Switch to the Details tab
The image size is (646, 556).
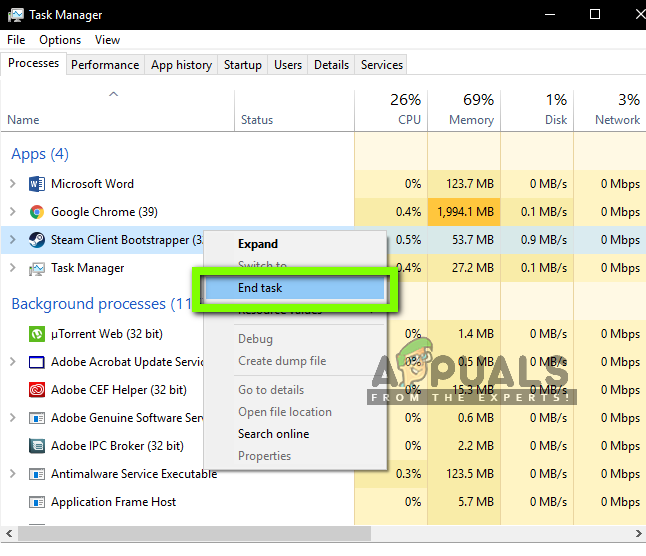[331, 65]
